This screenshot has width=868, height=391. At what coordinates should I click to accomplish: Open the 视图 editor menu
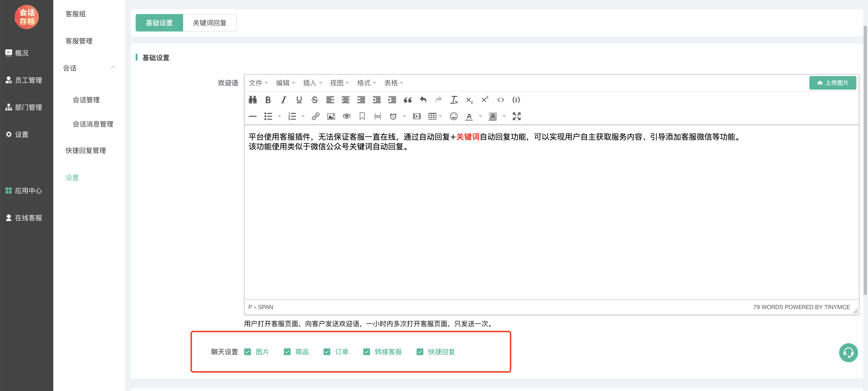click(339, 83)
